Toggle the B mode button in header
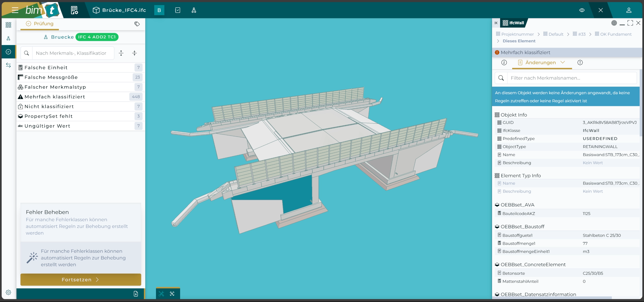This screenshot has width=644, height=302. pyautogui.click(x=159, y=10)
